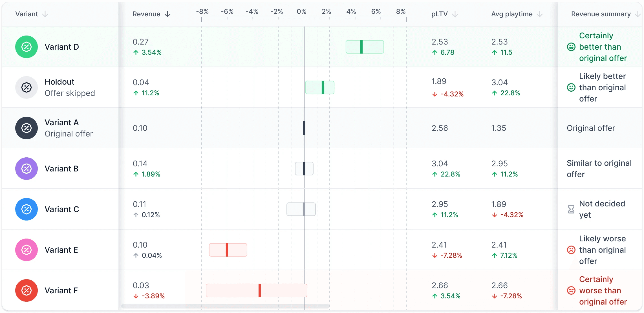Click 'Similar to original offer' summary

(599, 169)
